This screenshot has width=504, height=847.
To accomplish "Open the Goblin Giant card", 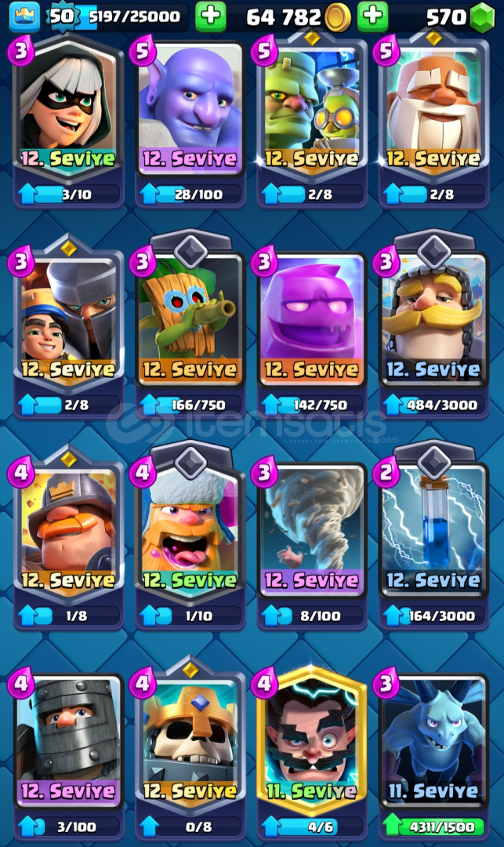I will tap(311, 108).
